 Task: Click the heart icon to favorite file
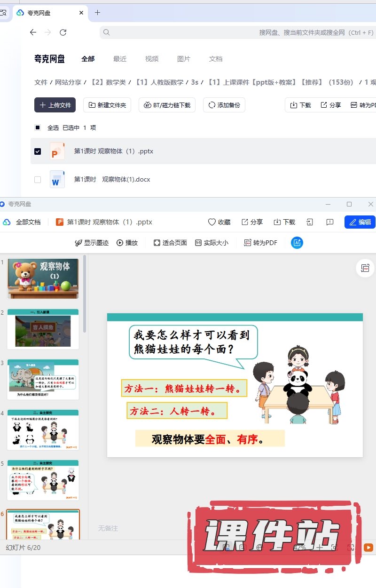click(x=212, y=222)
